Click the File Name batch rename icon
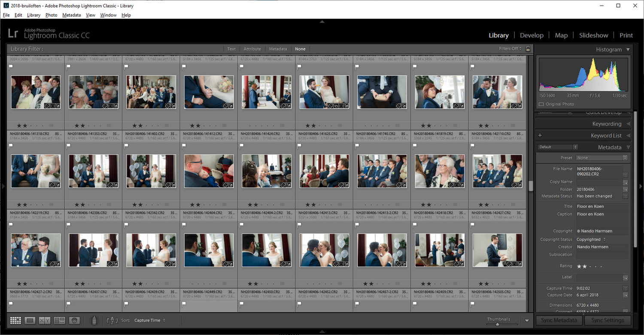Screen dimensions: 644x335 [x=625, y=175]
